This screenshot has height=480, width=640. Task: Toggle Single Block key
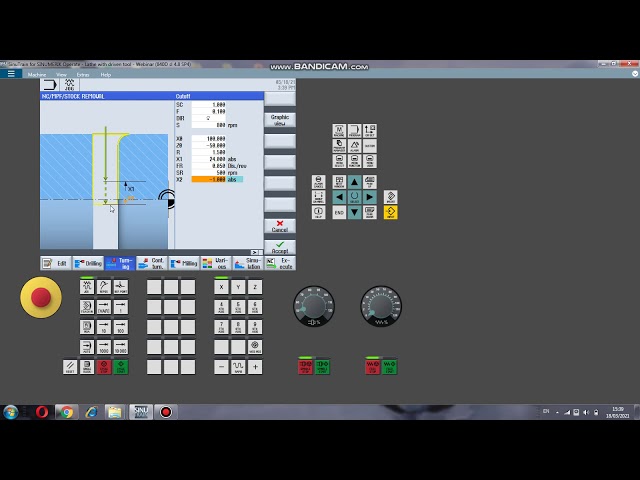(x=87, y=367)
